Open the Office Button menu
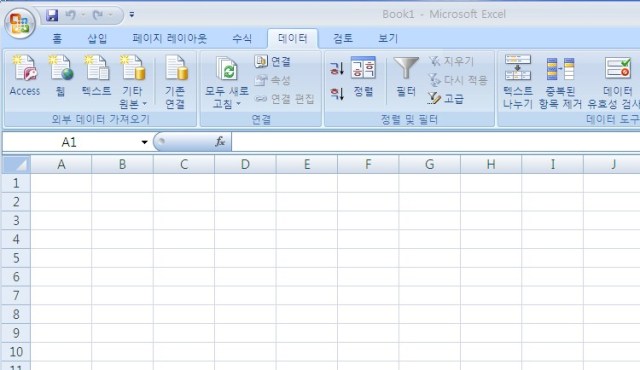640x370 pixels. pyautogui.click(x=19, y=23)
